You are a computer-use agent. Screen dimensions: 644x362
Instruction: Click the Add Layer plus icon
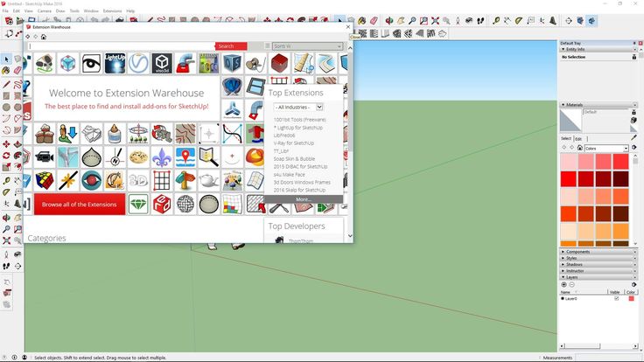[563, 284]
